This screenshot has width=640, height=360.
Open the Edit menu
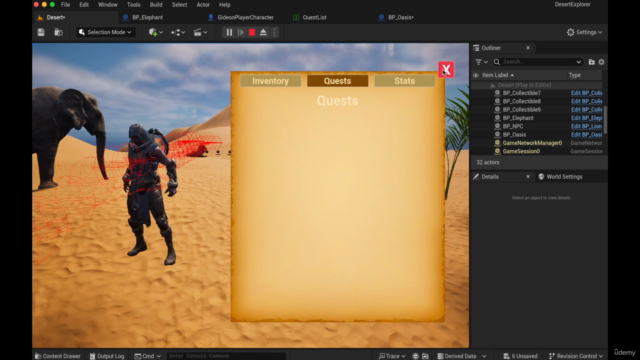point(84,5)
